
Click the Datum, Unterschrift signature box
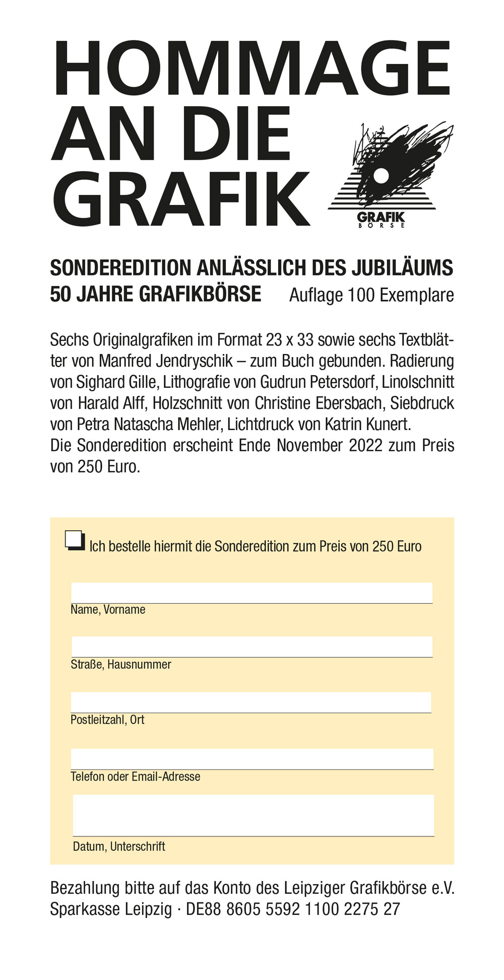[x=253, y=815]
